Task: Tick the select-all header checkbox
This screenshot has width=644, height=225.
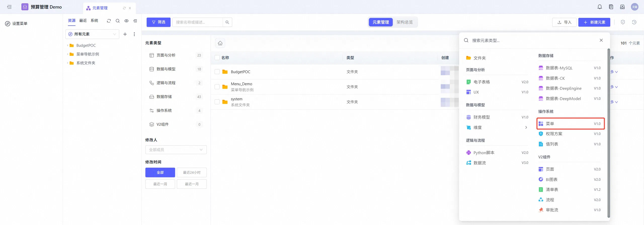Action: tap(217, 58)
